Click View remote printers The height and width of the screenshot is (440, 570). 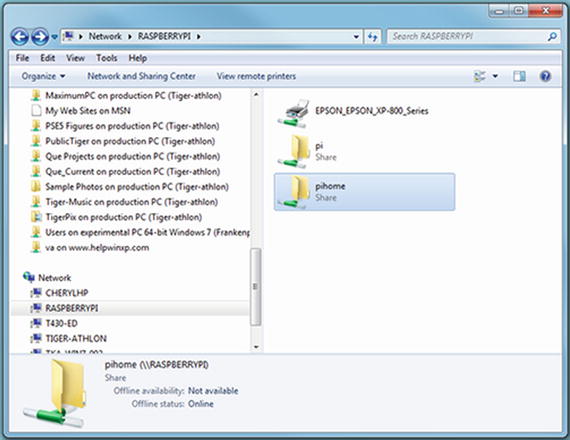[x=256, y=76]
